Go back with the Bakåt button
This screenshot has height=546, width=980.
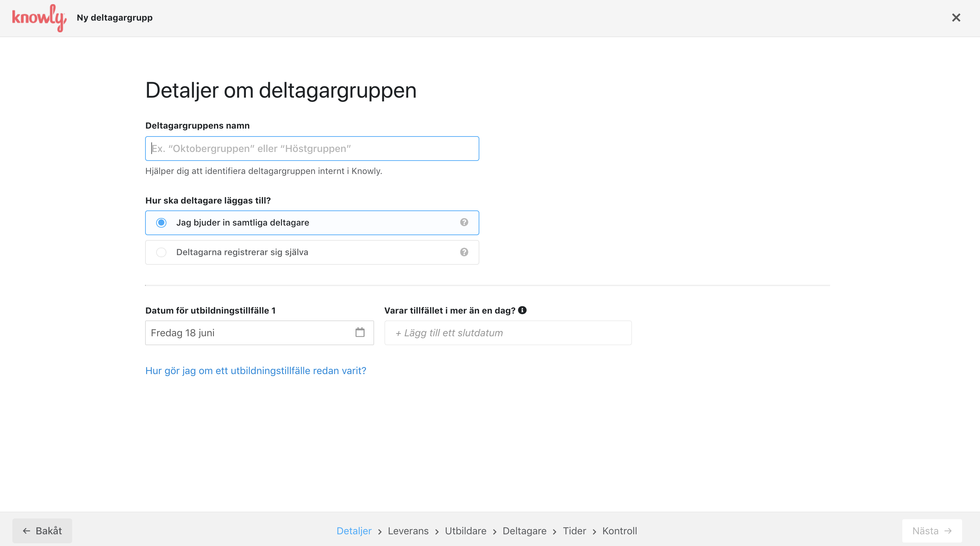point(42,531)
